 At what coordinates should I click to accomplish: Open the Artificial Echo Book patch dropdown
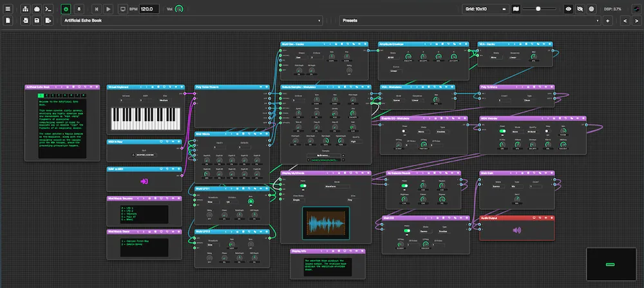point(192,21)
